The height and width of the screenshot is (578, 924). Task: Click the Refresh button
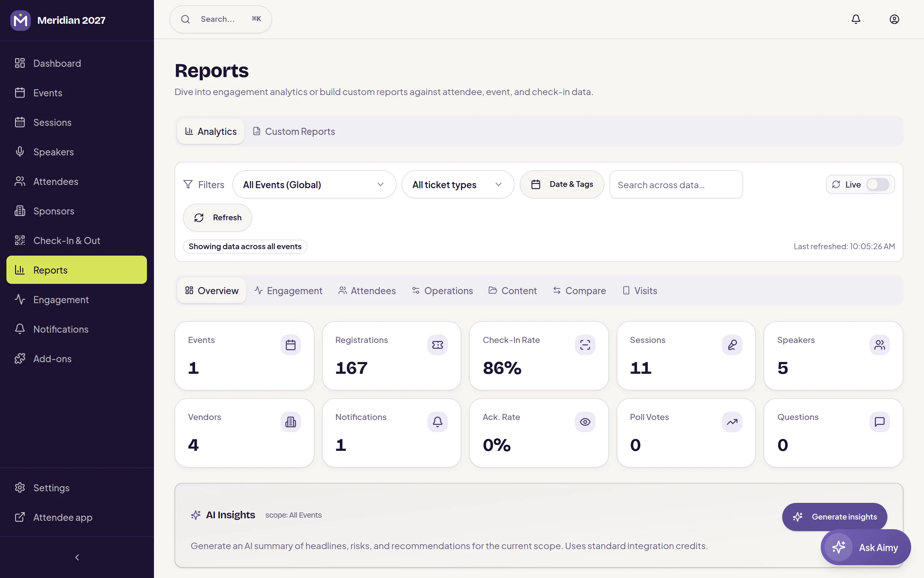(218, 217)
